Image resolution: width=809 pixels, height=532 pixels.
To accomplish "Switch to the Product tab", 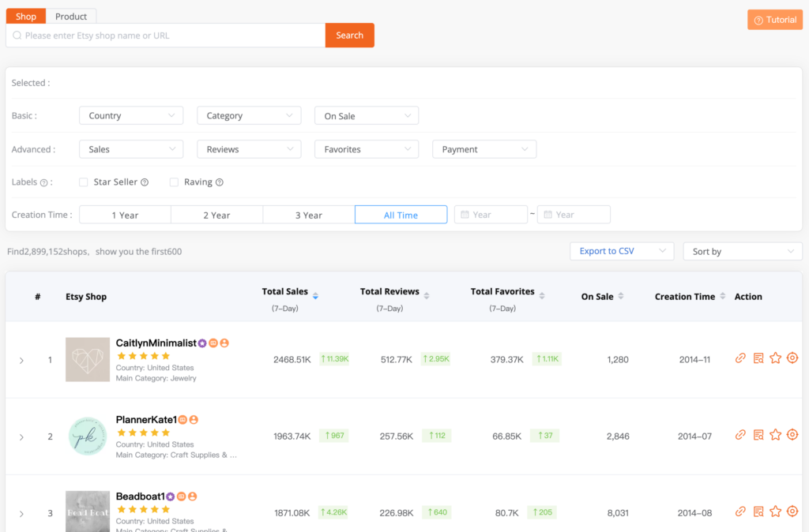I will [x=71, y=17].
